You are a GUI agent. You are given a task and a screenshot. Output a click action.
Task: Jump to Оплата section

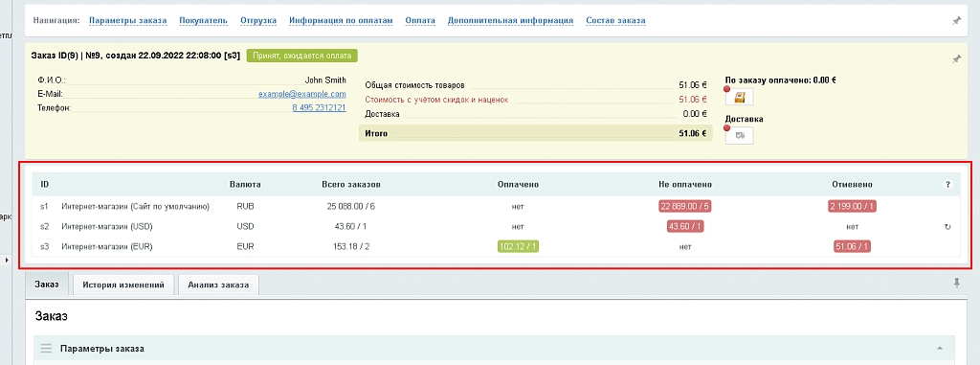pos(420,21)
